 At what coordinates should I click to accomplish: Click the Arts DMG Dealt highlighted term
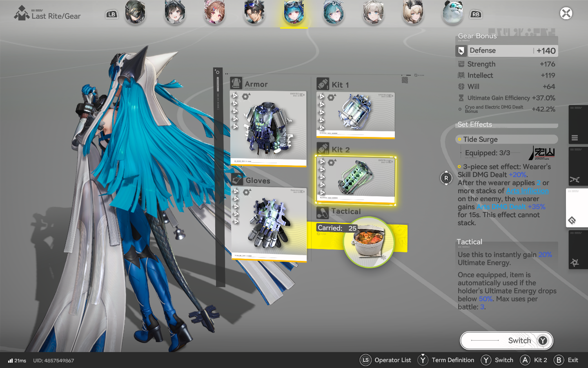pyautogui.click(x=501, y=207)
